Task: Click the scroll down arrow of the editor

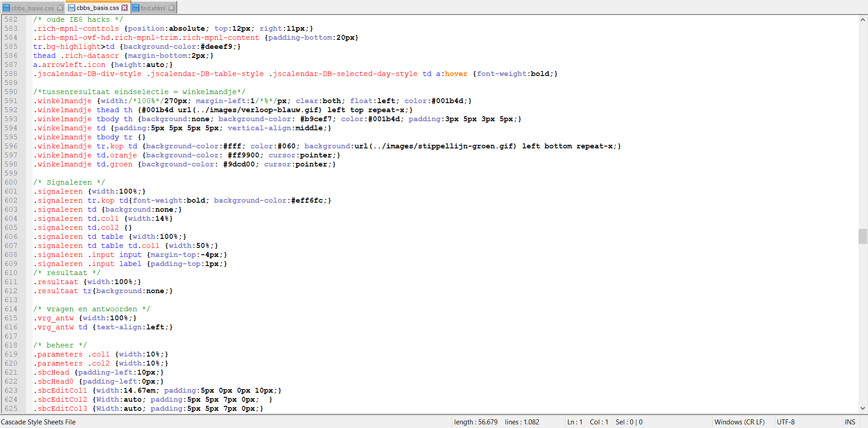Action: [863, 408]
